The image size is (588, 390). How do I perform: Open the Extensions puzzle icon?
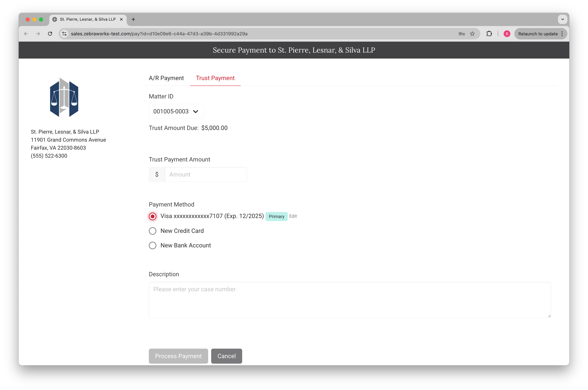(x=489, y=34)
